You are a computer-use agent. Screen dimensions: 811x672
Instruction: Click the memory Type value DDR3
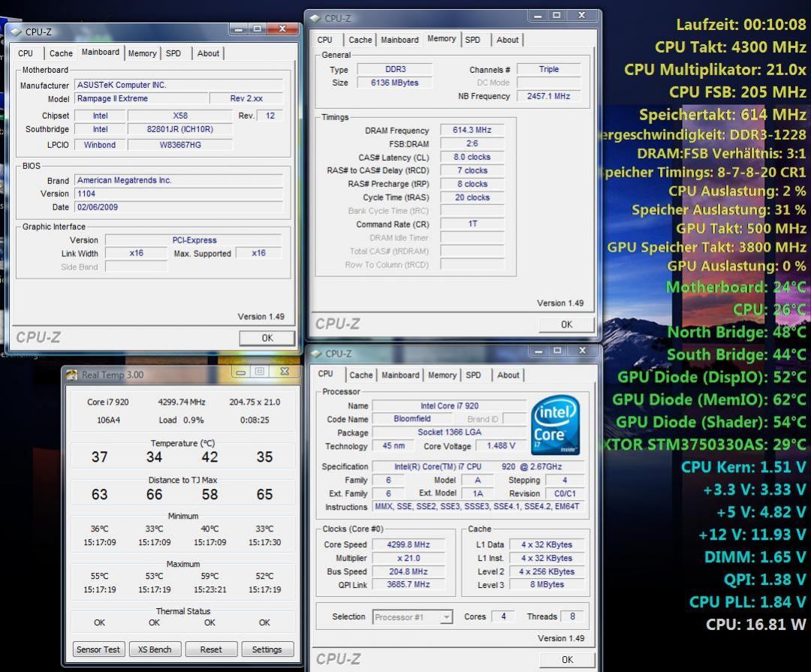tap(395, 69)
